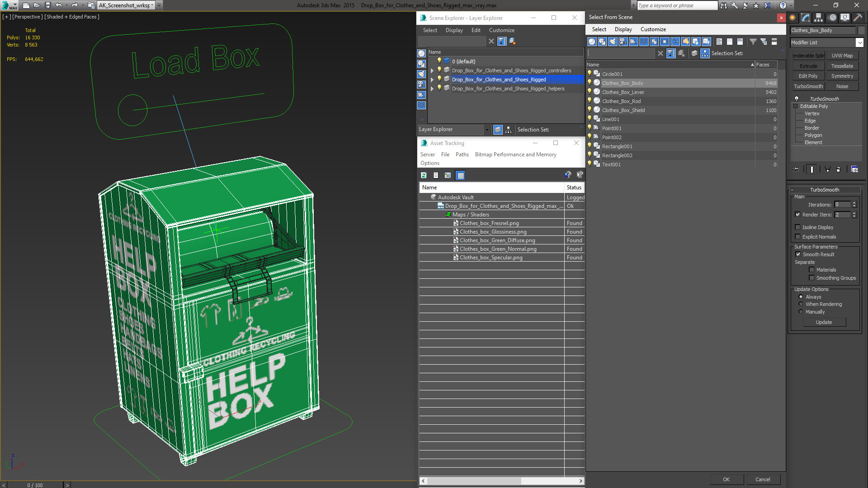868x488 pixels.
Task: Toggle Display Lights filter in Select From Scene
Action: [x=613, y=42]
